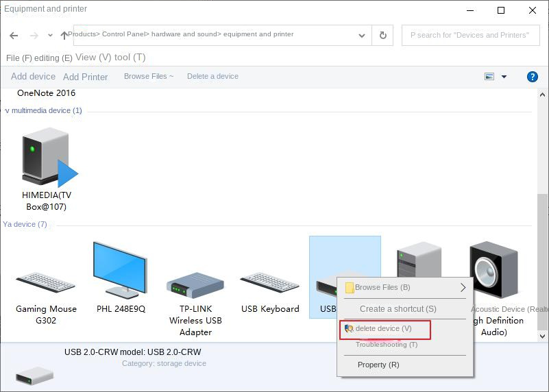Open Property in the context menu
Viewport: 549px width, 392px height.
coord(378,365)
